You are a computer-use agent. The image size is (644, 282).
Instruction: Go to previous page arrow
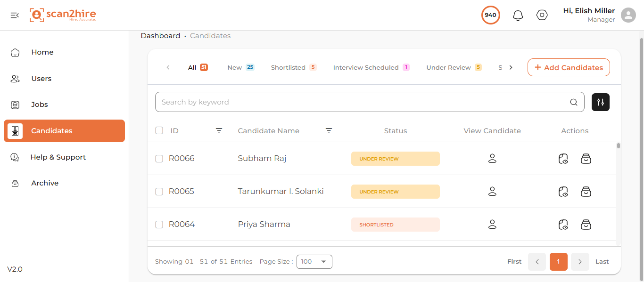(537, 262)
